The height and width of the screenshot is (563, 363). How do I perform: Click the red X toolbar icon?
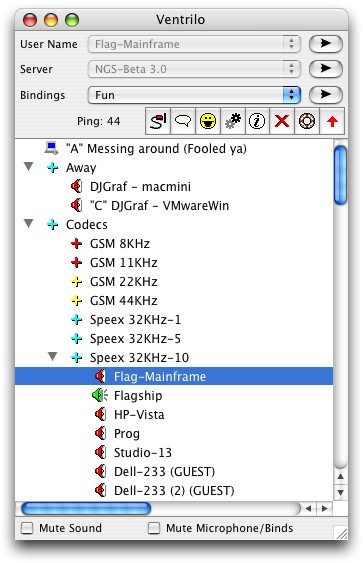point(282,121)
